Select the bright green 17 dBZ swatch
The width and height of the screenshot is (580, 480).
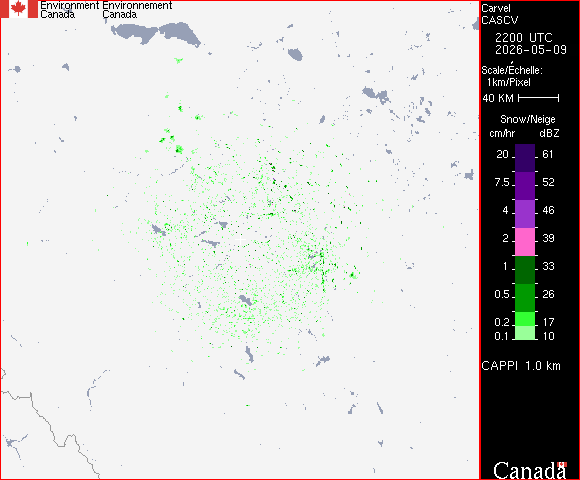525,319
